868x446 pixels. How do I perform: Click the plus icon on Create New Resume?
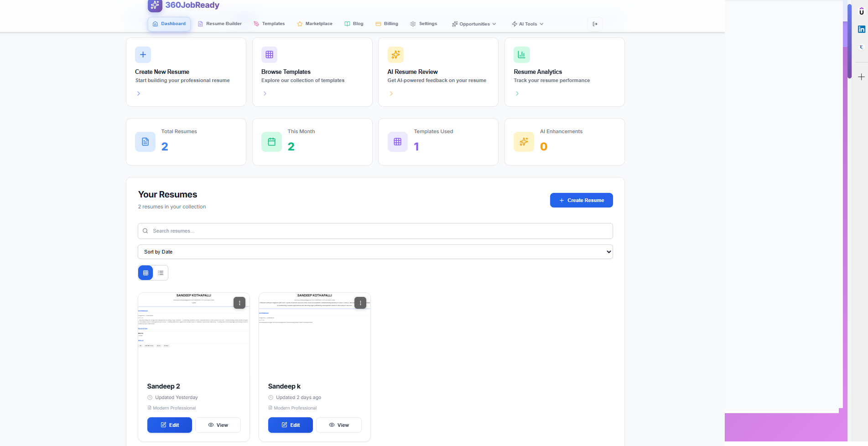[143, 55]
